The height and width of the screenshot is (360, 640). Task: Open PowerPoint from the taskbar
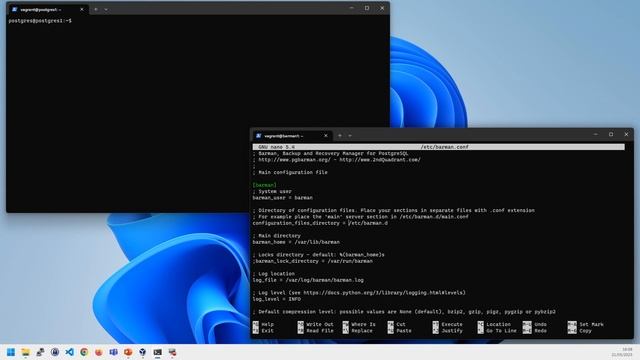128,352
